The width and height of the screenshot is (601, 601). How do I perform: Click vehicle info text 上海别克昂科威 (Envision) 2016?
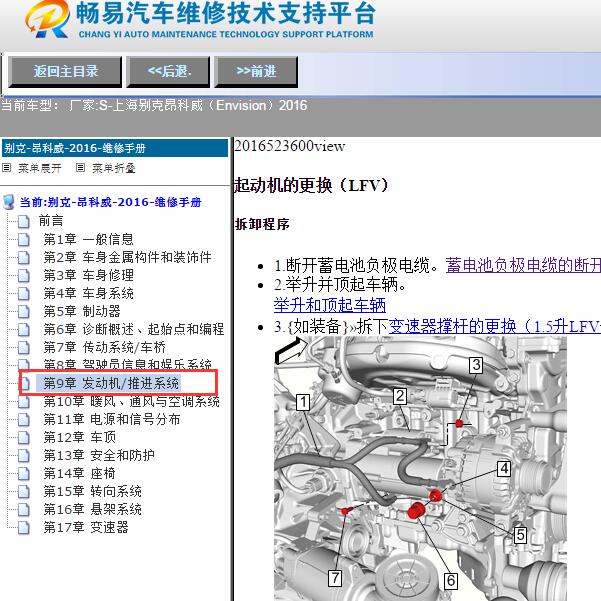tap(210, 105)
